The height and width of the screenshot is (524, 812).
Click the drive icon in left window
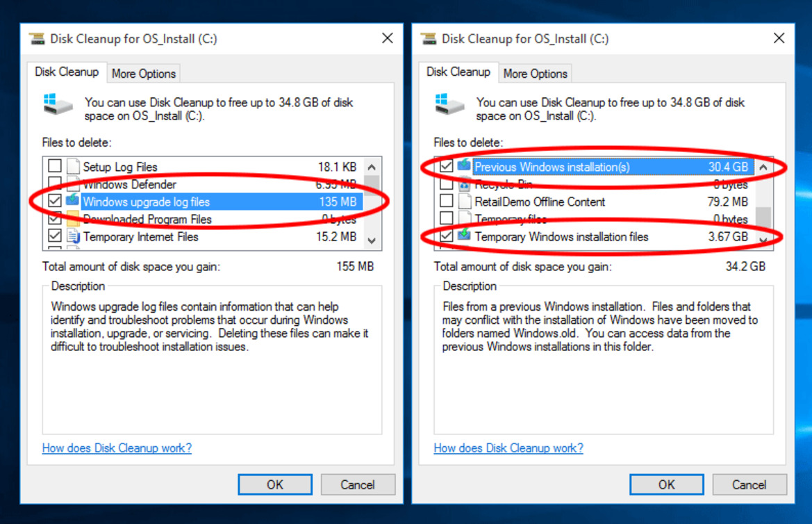click(58, 104)
